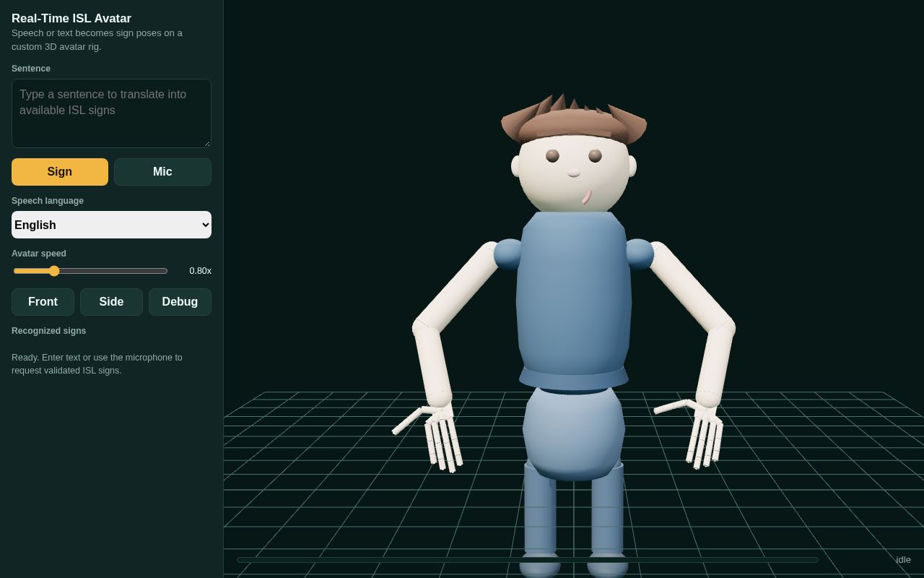Screen dimensions: 924x578
Task: Click the signing progress bar
Action: 528,560
